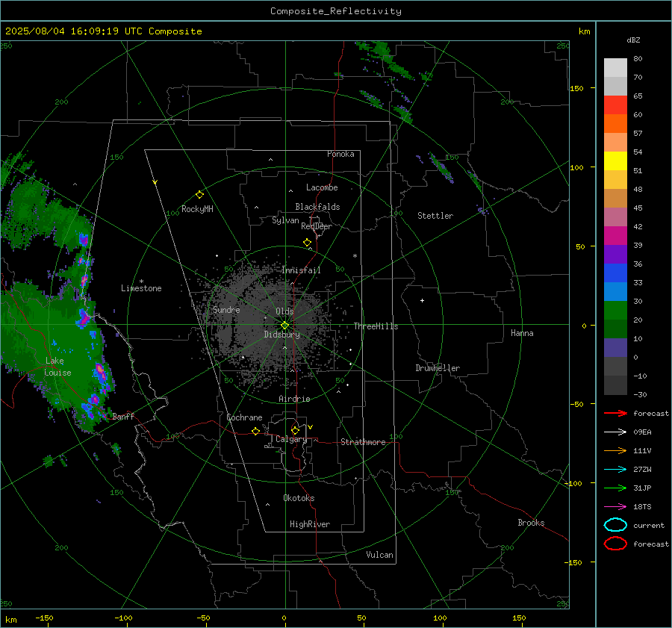Click the Stettler label
Screen dimensions: 672x628
[x=435, y=216]
